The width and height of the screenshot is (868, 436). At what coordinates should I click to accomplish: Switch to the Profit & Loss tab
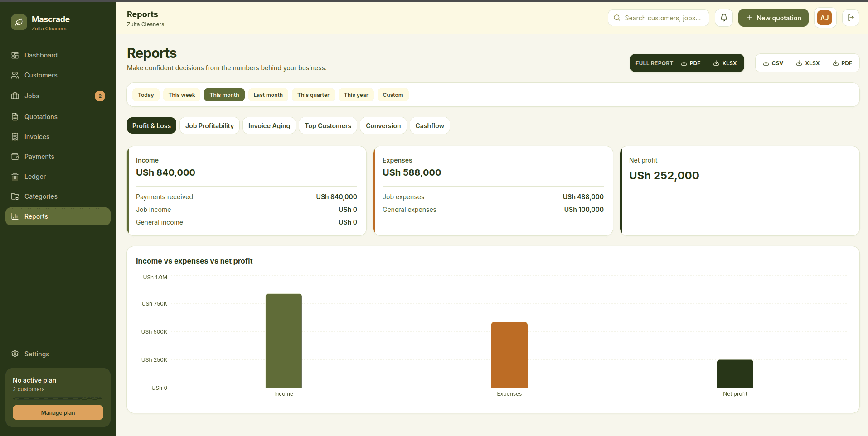[151, 126]
